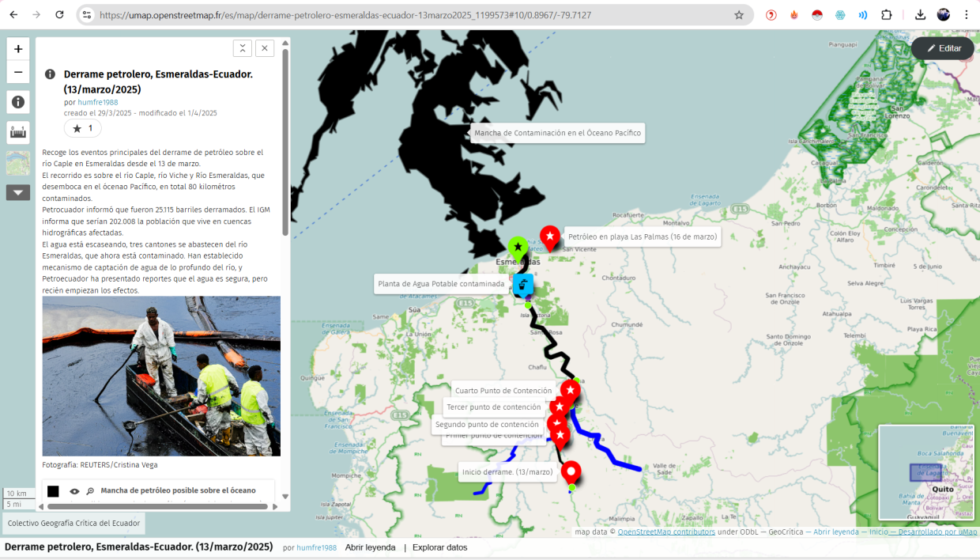Zoom in on the map
The image size is (980, 560).
18,49
